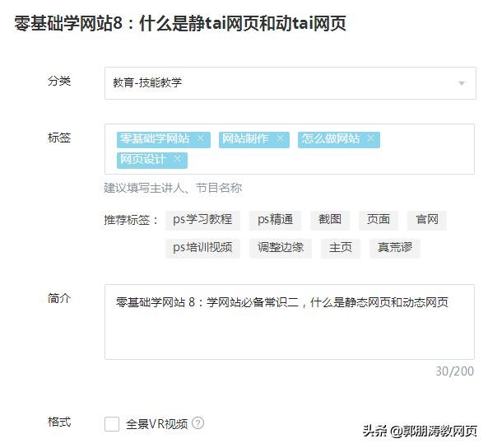Click the 推荐标签 label
The width and height of the screenshot is (488, 448).
click(x=131, y=220)
